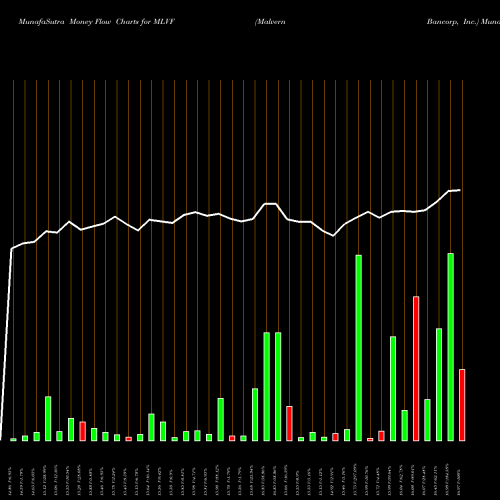The image size is (500, 500).
Task: Select the rightmost red bar in chart
Action: click(462, 405)
